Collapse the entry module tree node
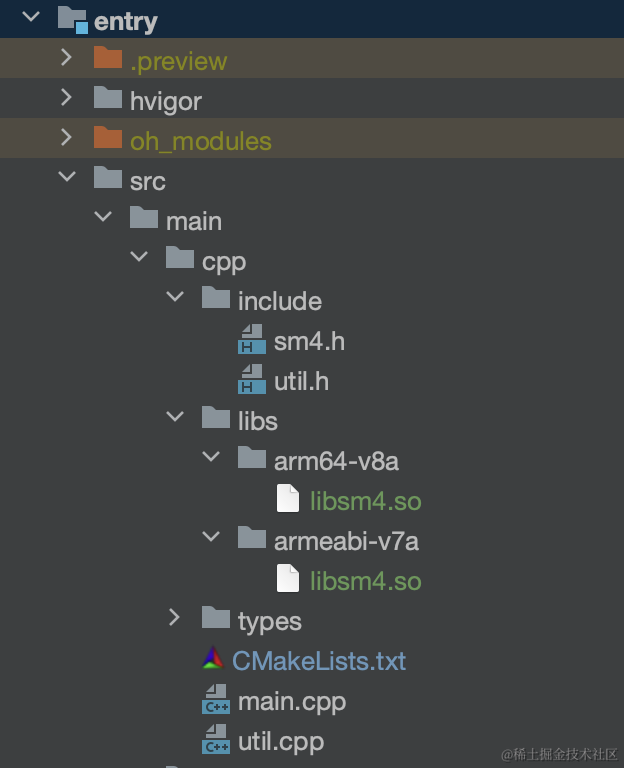This screenshot has height=768, width=624. (31, 17)
